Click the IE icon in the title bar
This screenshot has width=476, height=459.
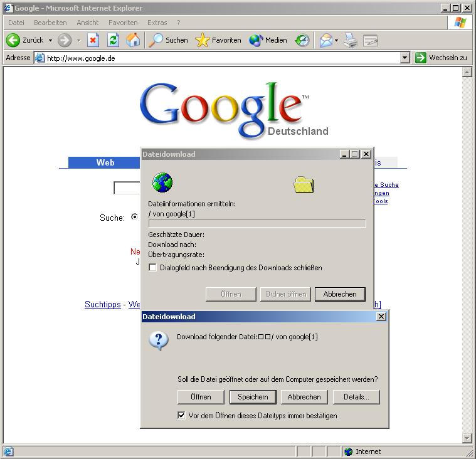coord(9,8)
